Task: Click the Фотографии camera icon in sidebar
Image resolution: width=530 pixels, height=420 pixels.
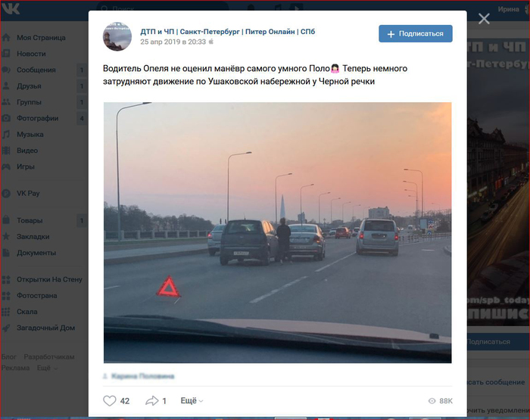Action: click(x=6, y=118)
